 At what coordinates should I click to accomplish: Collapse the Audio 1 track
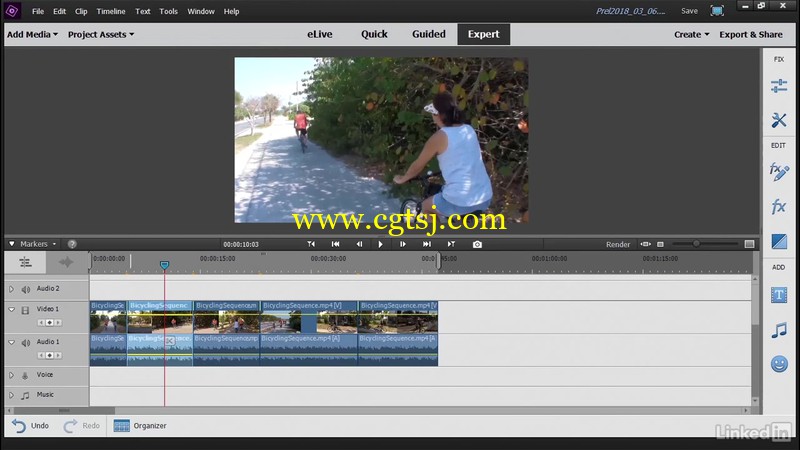point(11,342)
